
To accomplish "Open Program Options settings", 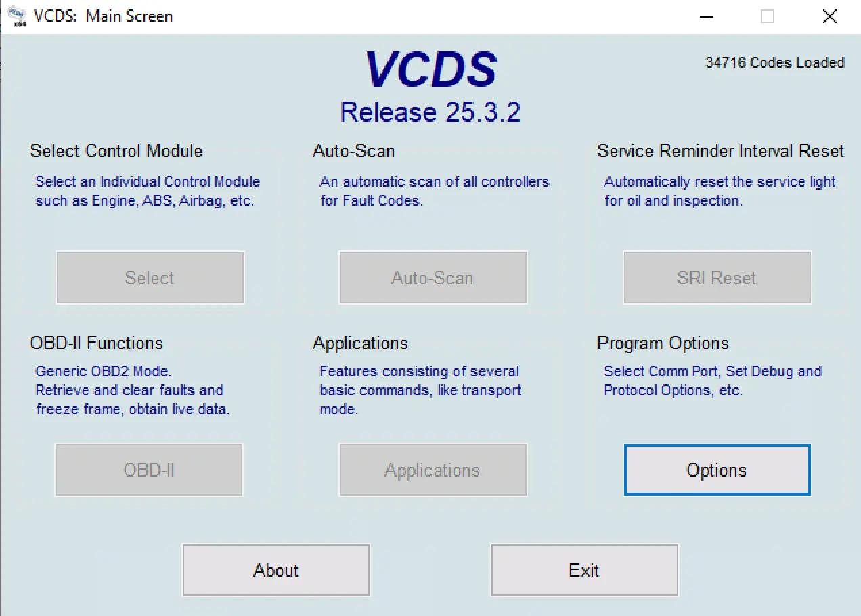I will coord(716,470).
